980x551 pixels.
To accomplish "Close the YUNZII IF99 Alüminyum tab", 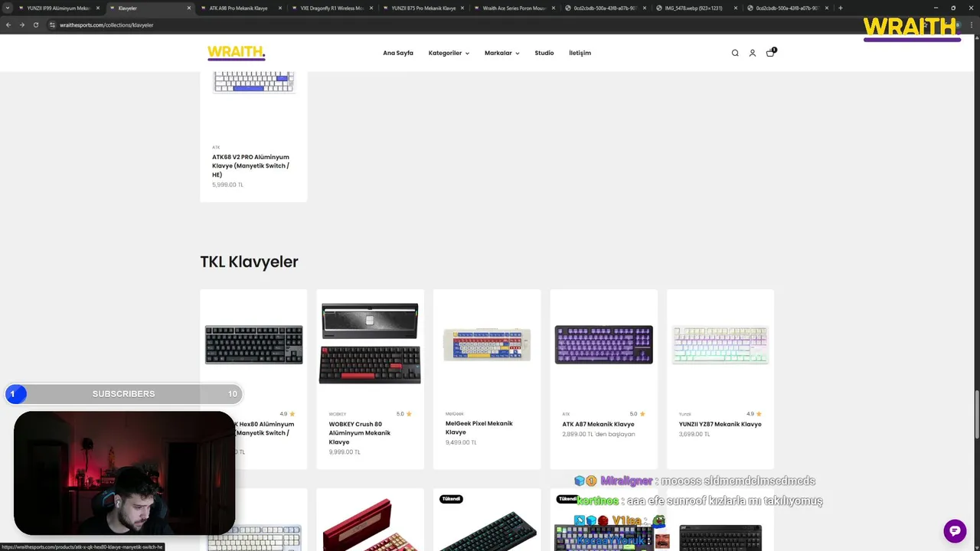I will (x=98, y=8).
